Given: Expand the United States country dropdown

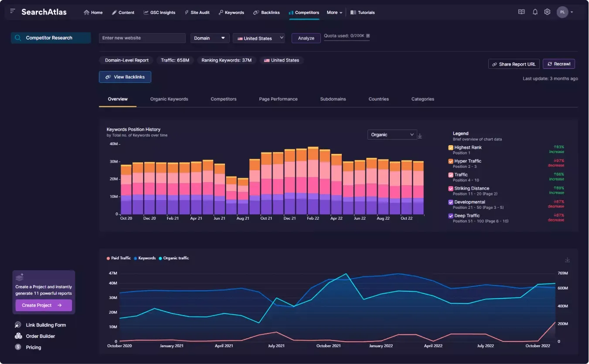Looking at the screenshot, I should coord(259,38).
